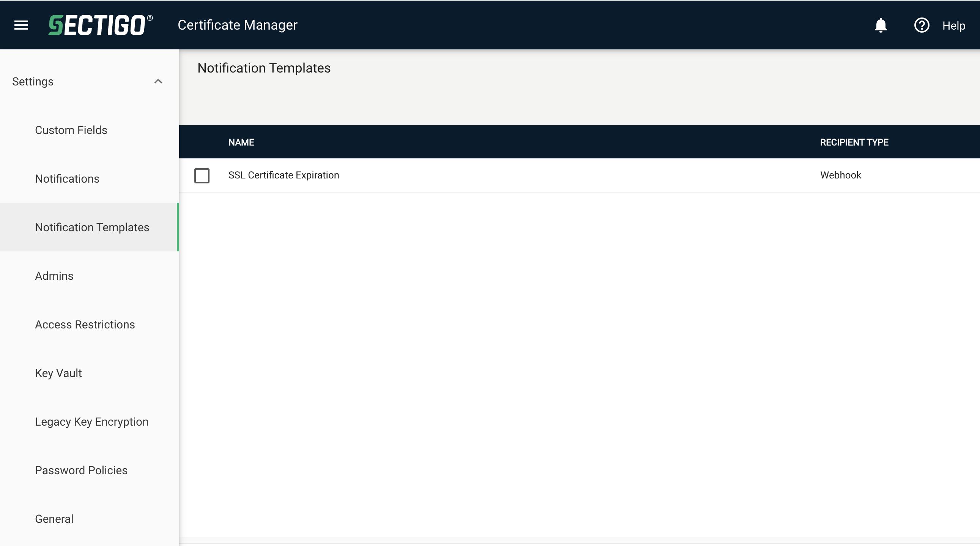Sort by the NAME column header
The image size is (980, 546).
(x=241, y=142)
